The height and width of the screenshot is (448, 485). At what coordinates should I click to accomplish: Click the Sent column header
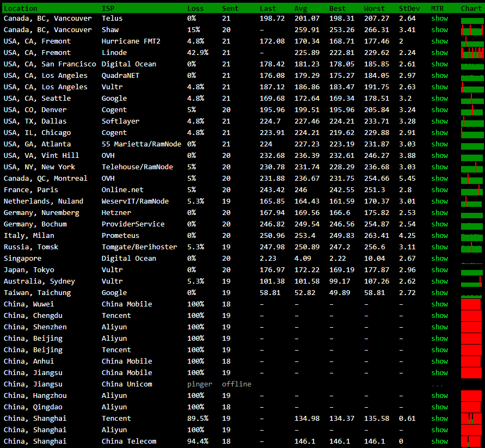point(230,8)
